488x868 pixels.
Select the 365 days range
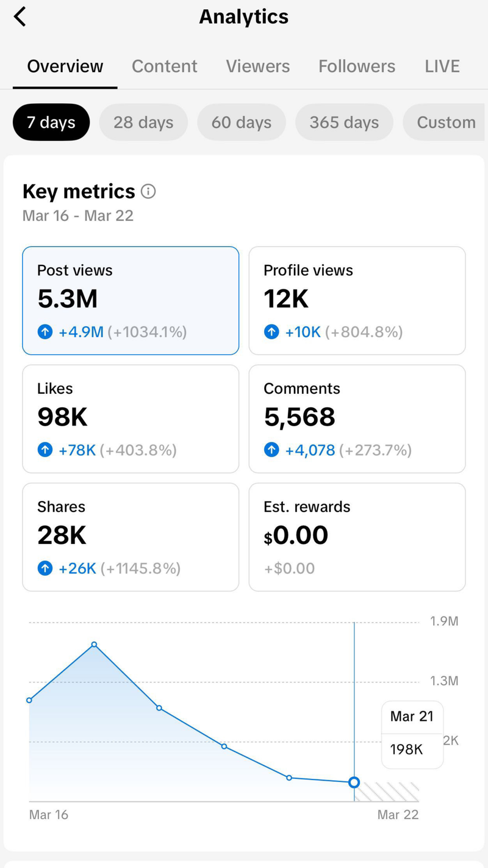click(x=344, y=122)
